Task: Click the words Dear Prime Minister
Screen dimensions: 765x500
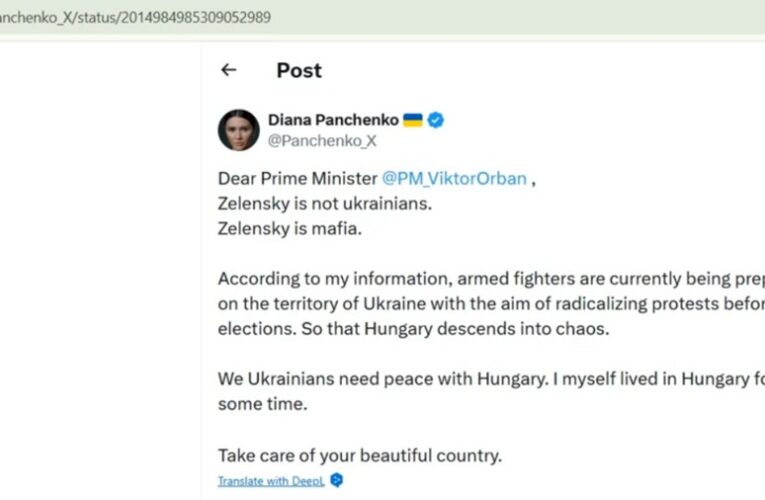Action: point(297,179)
